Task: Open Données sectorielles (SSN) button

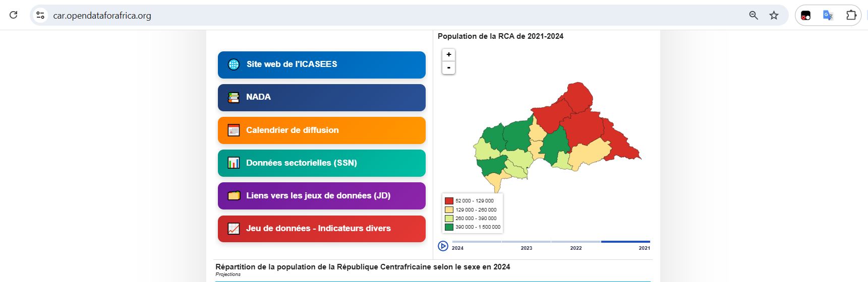Action: coord(322,163)
